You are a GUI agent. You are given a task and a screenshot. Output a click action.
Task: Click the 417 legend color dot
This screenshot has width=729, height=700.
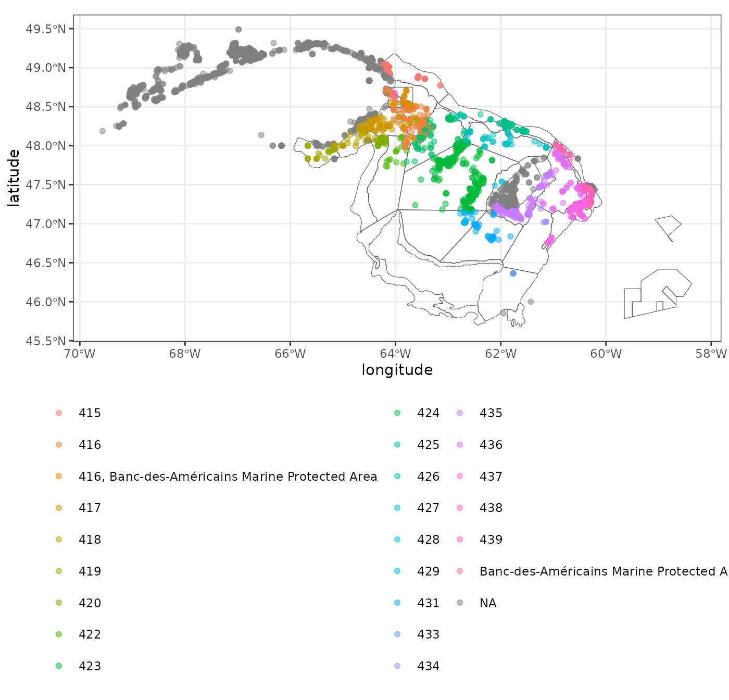pyautogui.click(x=59, y=508)
